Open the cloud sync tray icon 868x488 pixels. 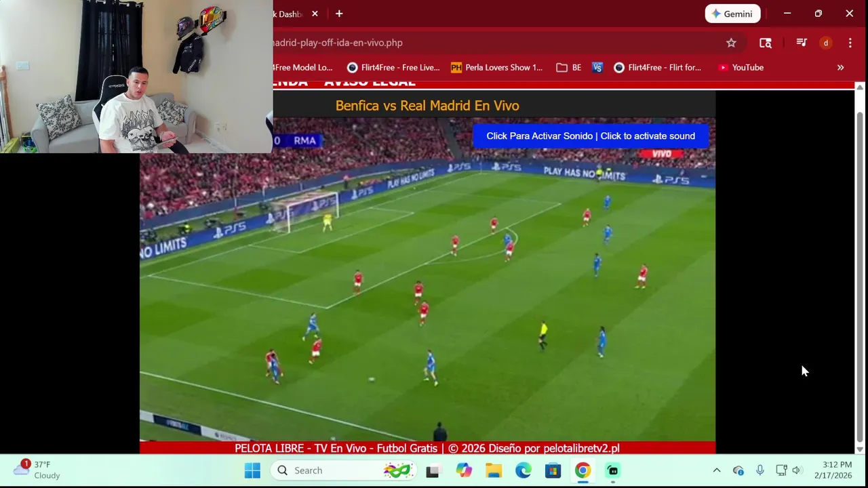click(738, 470)
